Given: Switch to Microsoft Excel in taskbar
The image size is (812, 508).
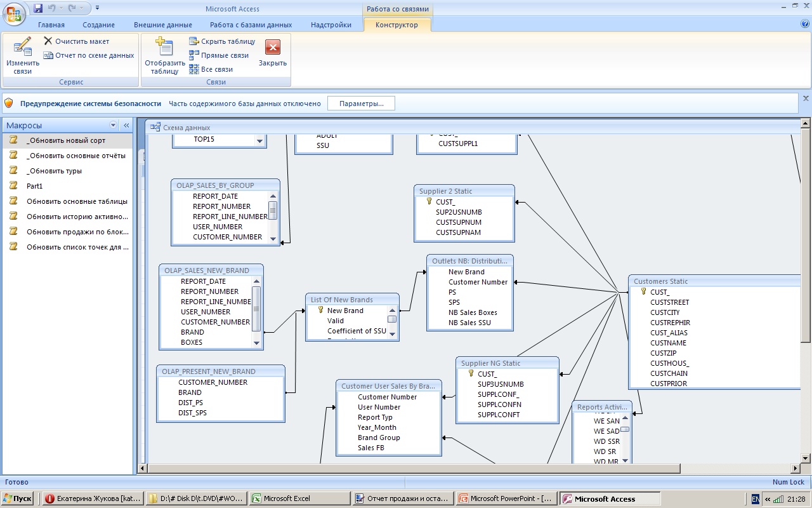Looking at the screenshot, I should click(299, 499).
